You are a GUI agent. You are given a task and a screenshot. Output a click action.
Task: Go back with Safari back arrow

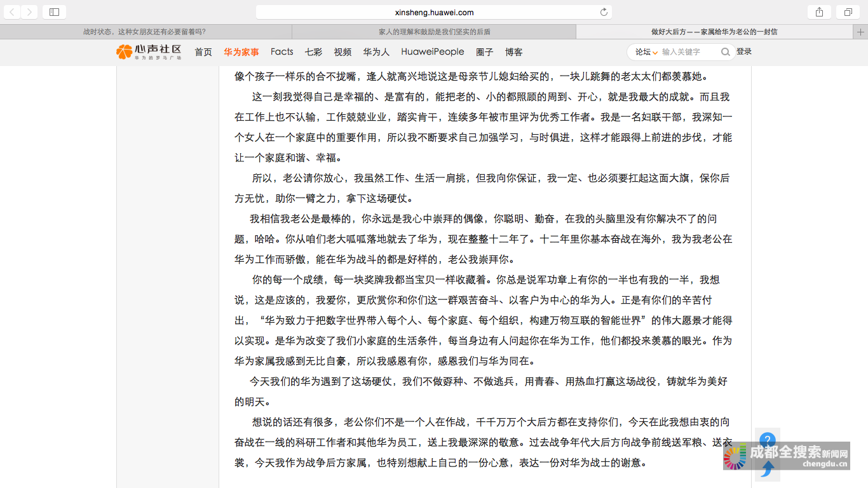[12, 12]
